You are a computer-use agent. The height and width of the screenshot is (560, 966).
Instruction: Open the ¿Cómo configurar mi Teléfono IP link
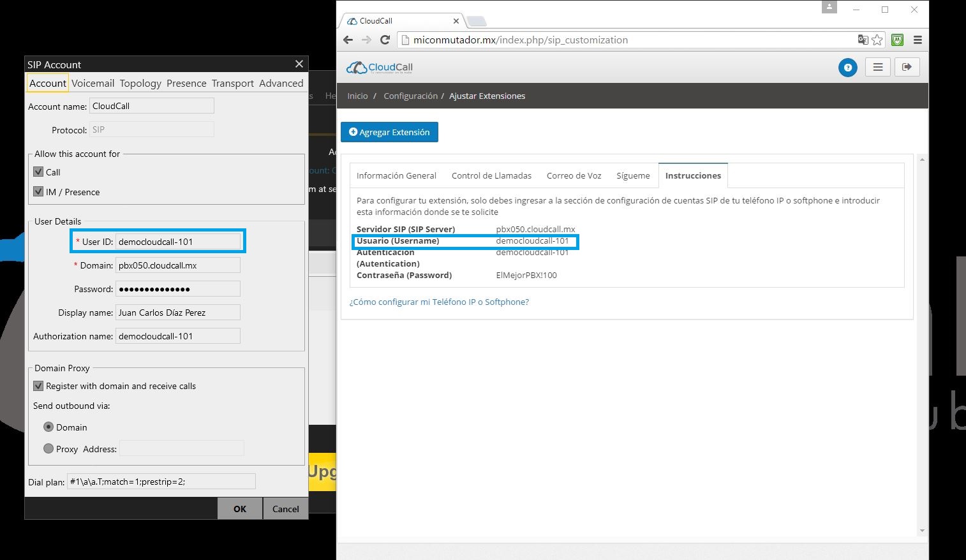(x=439, y=302)
